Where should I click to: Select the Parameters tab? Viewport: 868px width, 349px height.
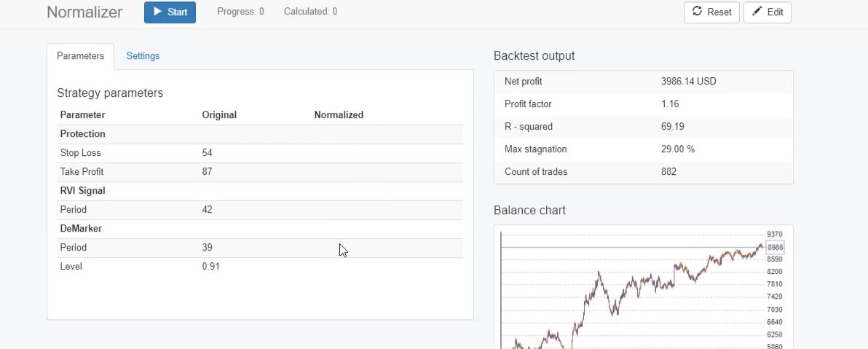coord(80,56)
